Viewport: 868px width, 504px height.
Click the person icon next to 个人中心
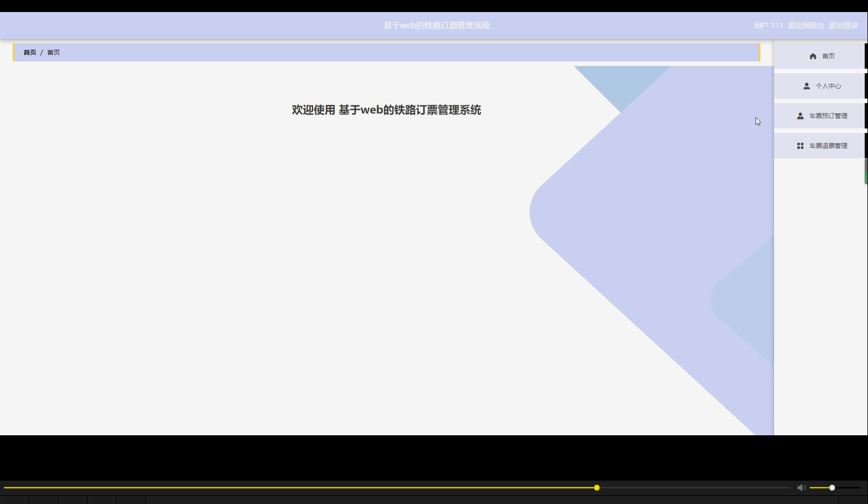[x=807, y=85]
